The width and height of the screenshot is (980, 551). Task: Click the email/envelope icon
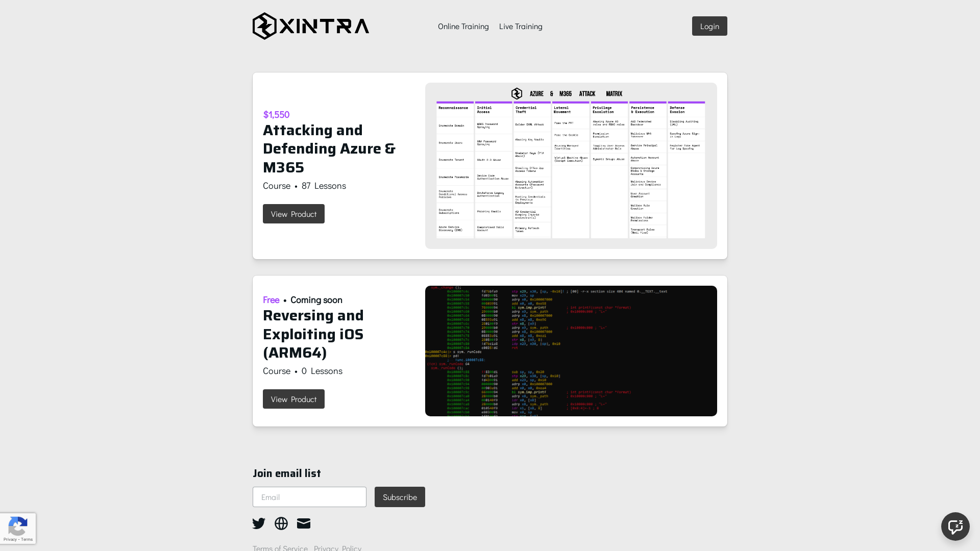pos(304,523)
